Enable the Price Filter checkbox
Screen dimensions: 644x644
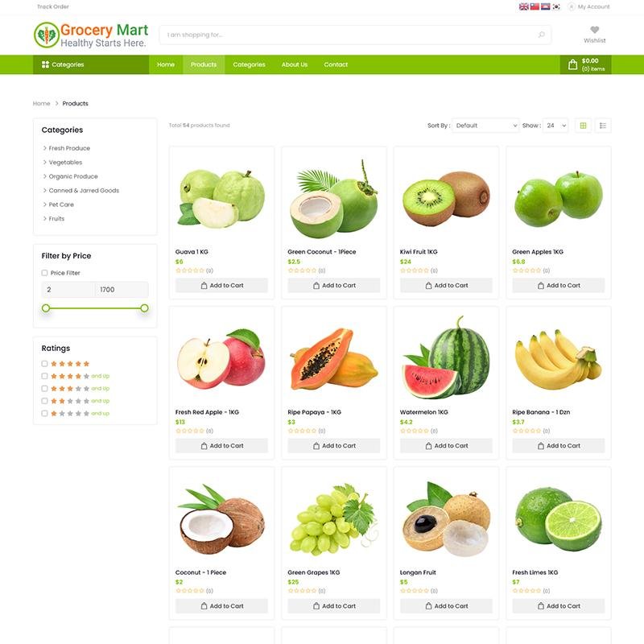pos(44,273)
